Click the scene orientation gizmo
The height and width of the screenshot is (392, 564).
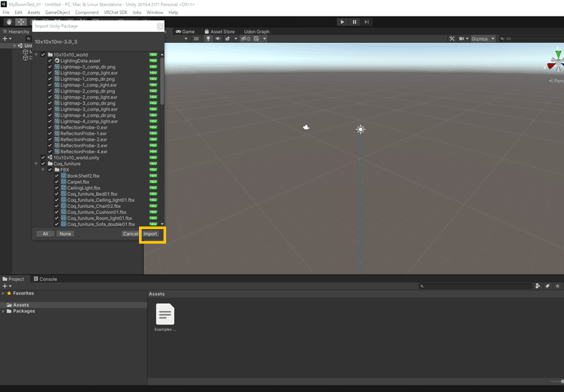coord(557,62)
